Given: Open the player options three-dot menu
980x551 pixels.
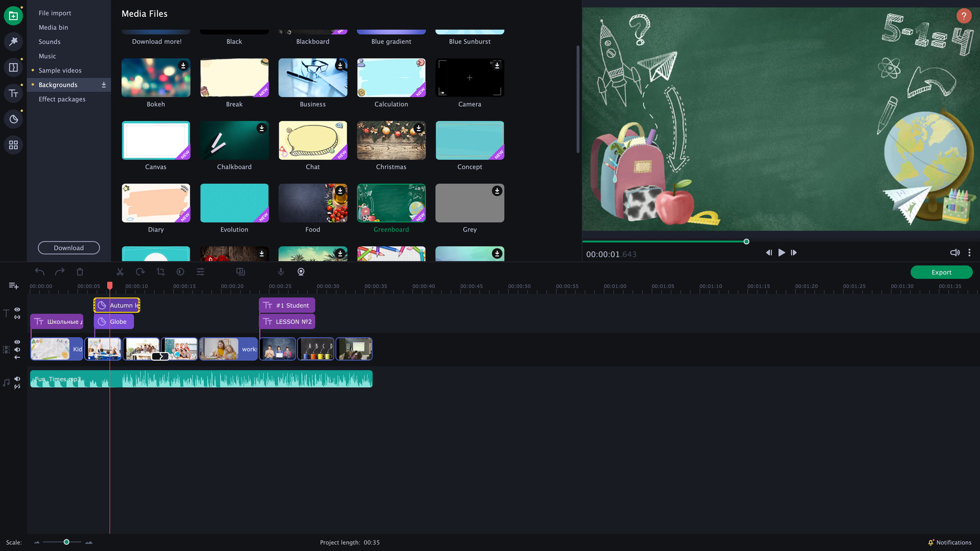Looking at the screenshot, I should click(x=969, y=253).
